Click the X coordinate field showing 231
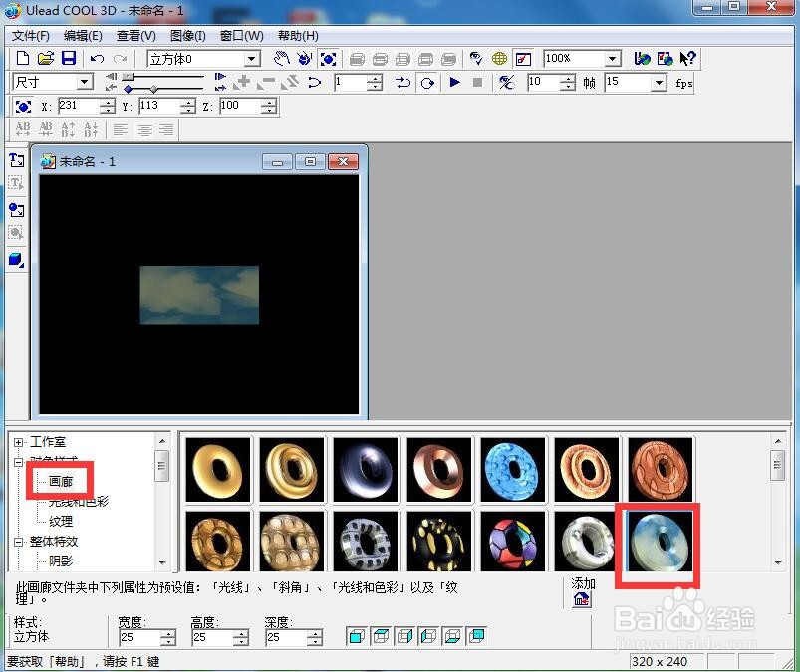The width and height of the screenshot is (800, 672). pyautogui.click(x=78, y=107)
